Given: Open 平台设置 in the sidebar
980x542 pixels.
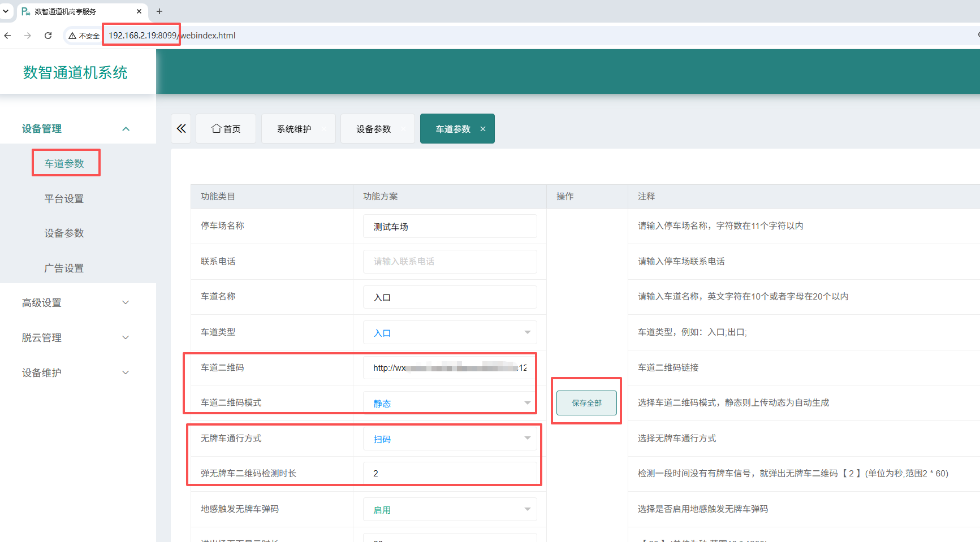Looking at the screenshot, I should [x=64, y=199].
